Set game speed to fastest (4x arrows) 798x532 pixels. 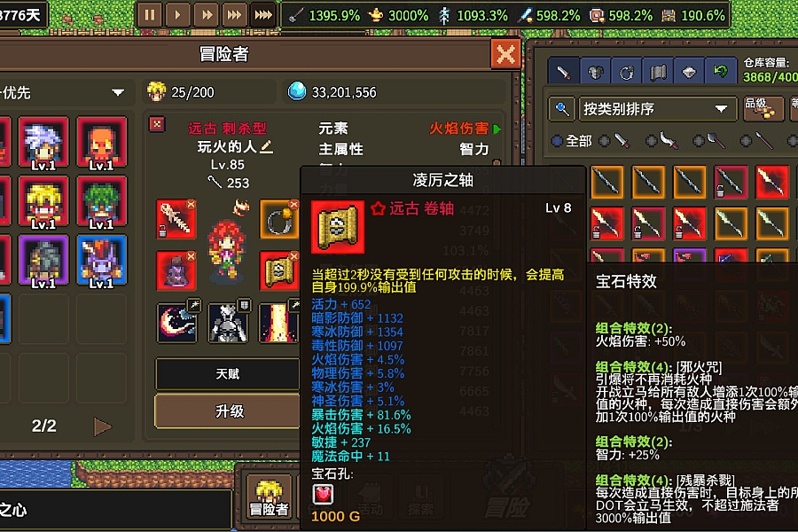tap(263, 15)
